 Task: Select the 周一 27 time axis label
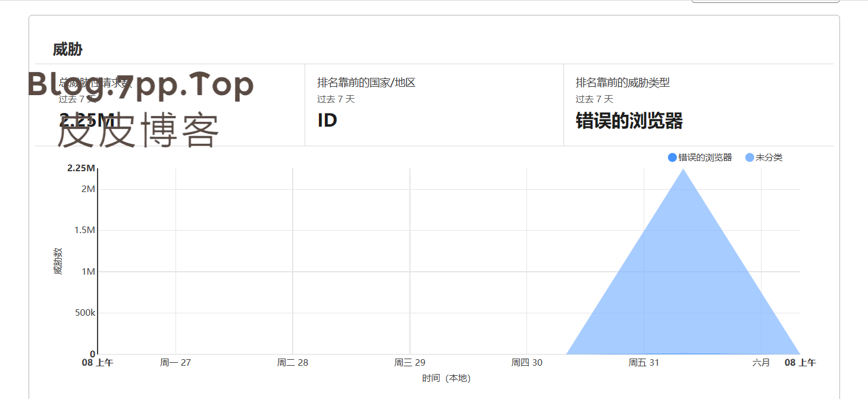click(x=176, y=363)
